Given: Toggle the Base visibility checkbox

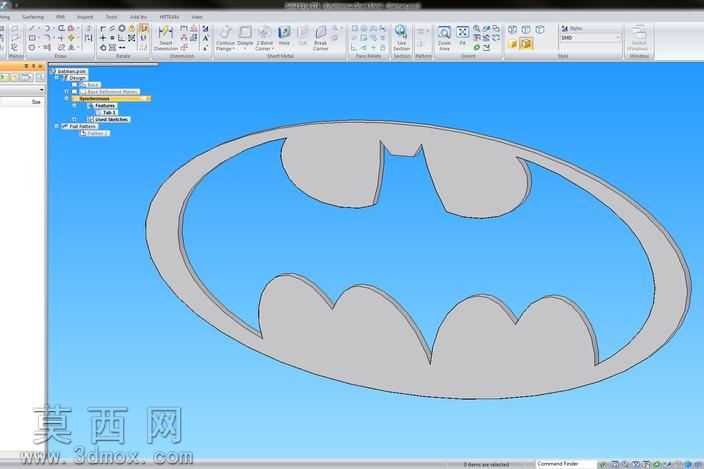Looking at the screenshot, I should point(74,85).
